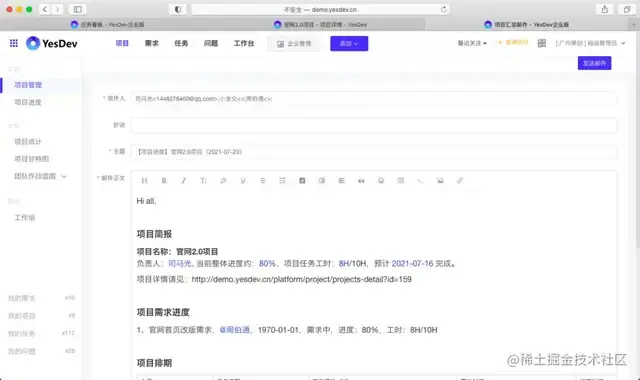640x380 pixels.
Task: Click the 2021-07-16 date link
Action: tap(412, 264)
